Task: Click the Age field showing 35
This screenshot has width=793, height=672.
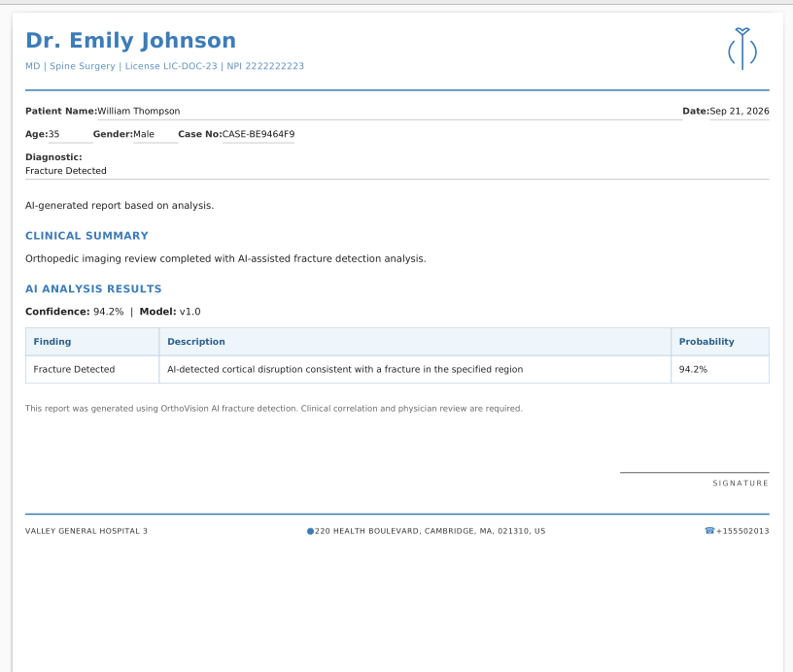Action: tap(70, 134)
